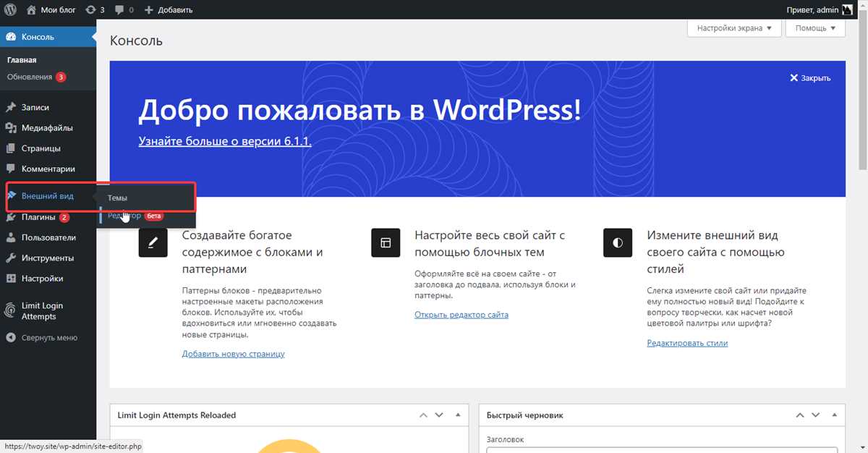
Task: Click the Пользователи person icon
Action: (x=11, y=237)
